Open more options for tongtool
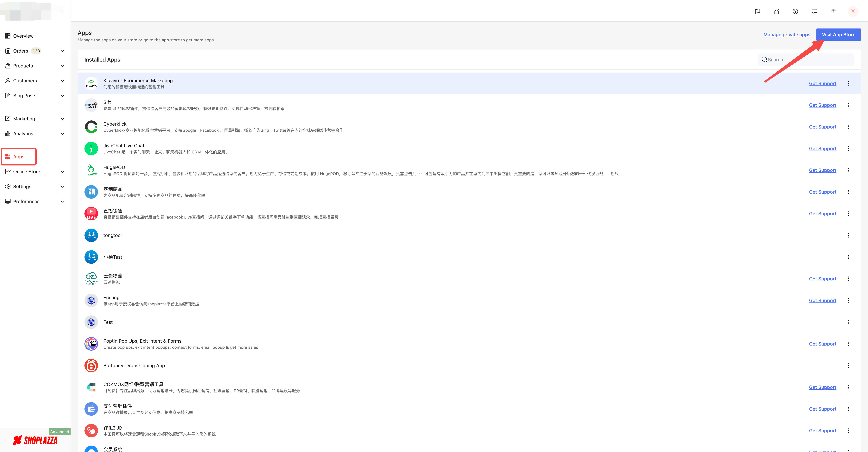Image resolution: width=868 pixels, height=452 pixels. (848, 235)
